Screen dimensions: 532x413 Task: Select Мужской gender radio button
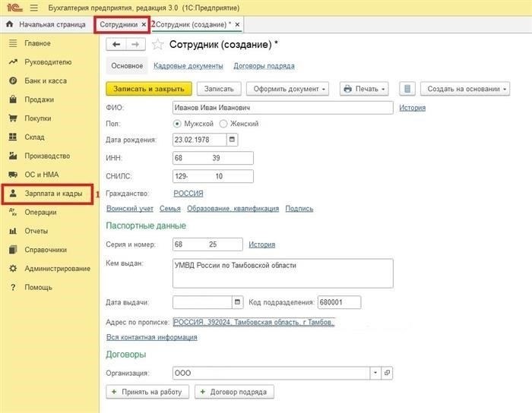tap(177, 124)
